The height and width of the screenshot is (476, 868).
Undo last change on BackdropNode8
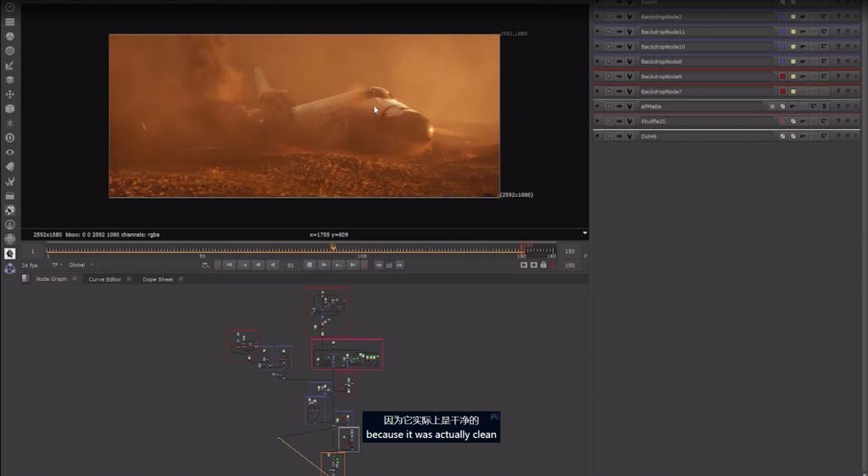click(x=803, y=61)
